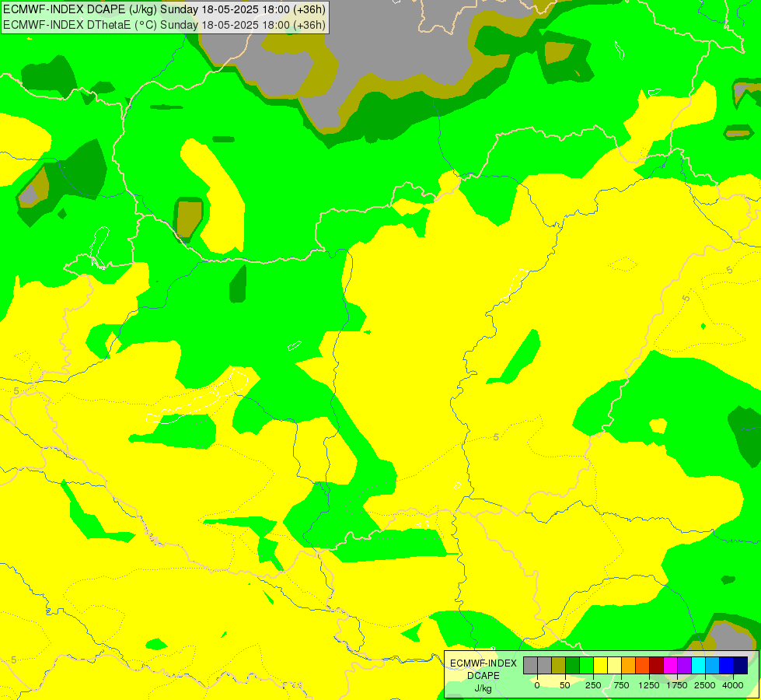Select the legend scale value 2500
The image size is (761, 700).
coord(705,685)
